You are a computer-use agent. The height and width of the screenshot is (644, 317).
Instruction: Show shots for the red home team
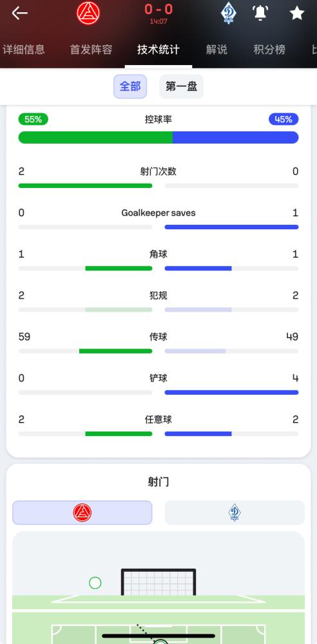point(82,513)
